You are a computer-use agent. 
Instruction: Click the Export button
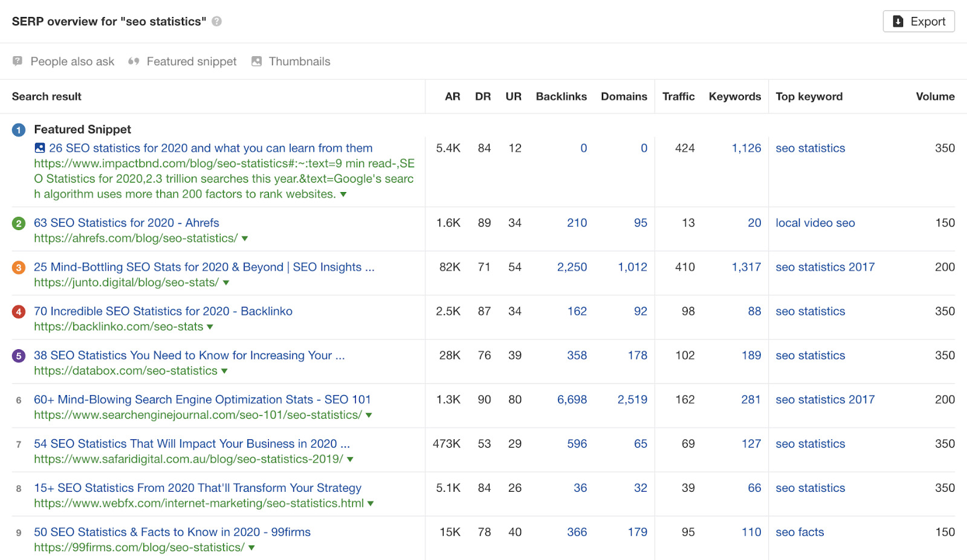point(919,21)
